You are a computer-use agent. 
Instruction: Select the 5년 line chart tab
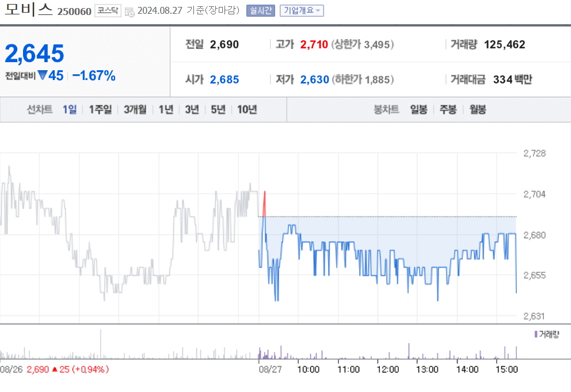(218, 109)
